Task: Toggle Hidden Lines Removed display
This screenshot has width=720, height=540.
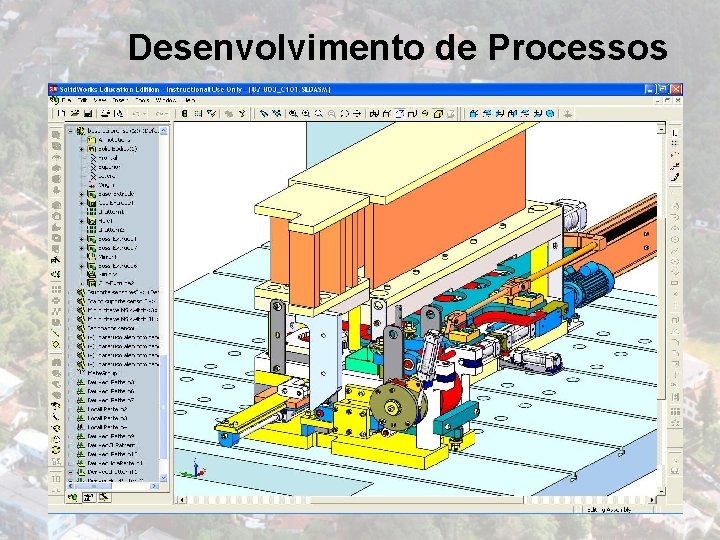Action: [x=399, y=113]
